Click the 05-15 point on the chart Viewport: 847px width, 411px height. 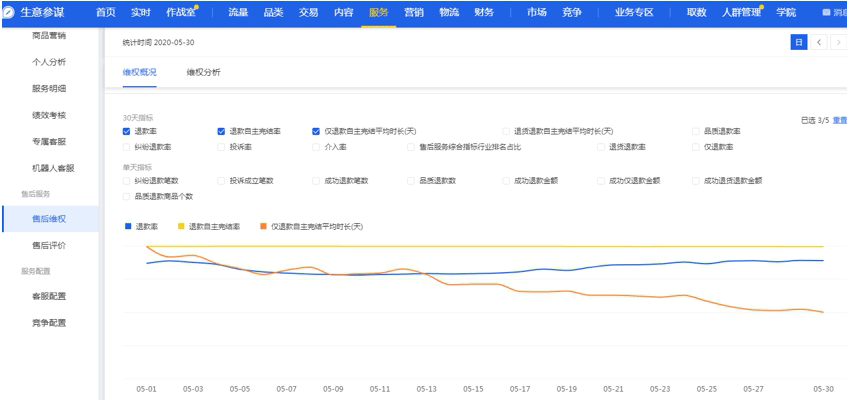pos(473,284)
